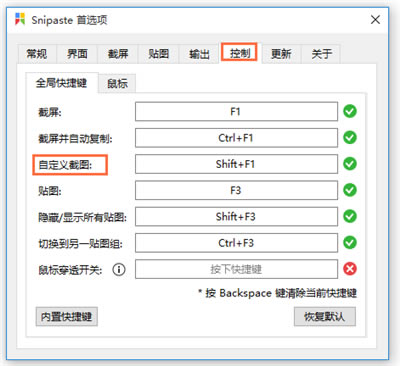Image resolution: width=400 pixels, height=366 pixels.
Task: Click red X icon beside 按下快捷键 field
Action: [350, 269]
